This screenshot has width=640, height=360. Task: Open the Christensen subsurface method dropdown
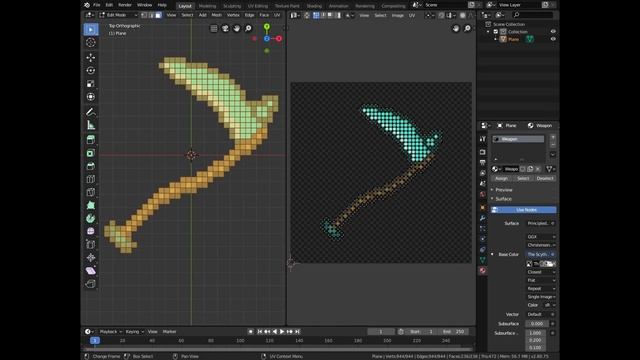(x=541, y=245)
